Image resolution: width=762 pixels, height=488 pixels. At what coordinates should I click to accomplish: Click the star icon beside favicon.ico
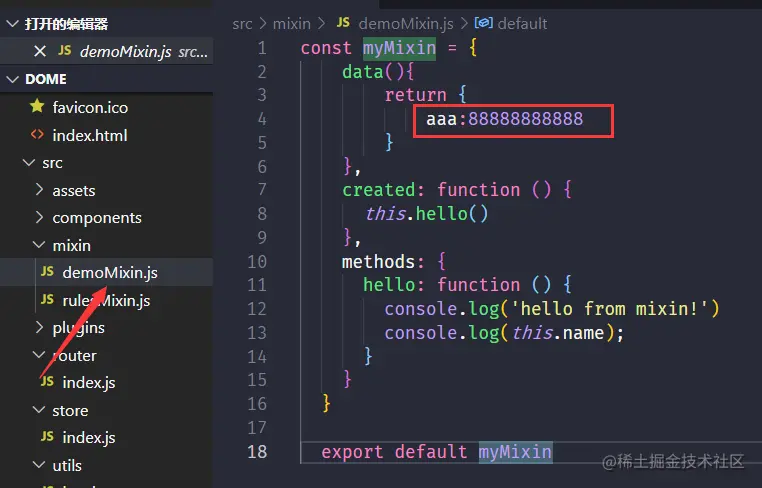point(37,106)
